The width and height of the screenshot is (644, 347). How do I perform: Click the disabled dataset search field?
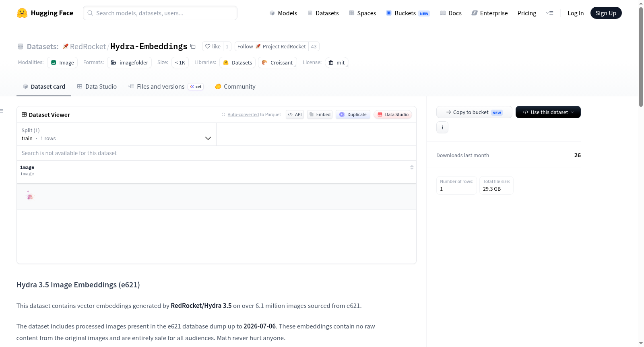[217, 153]
